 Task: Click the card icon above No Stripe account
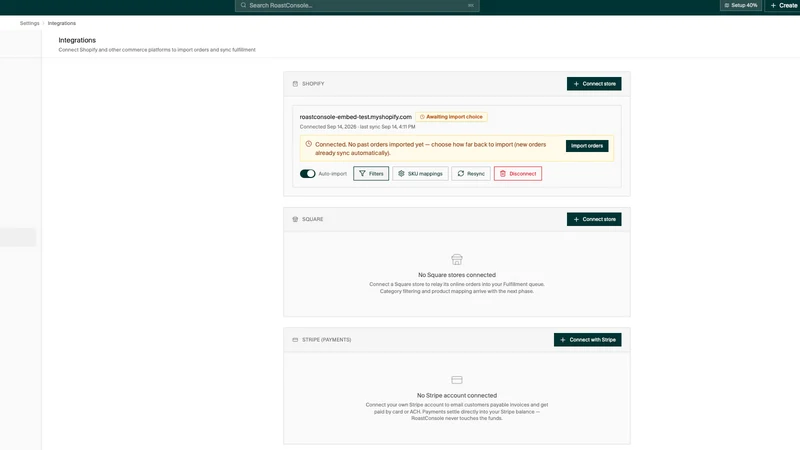[x=457, y=380]
